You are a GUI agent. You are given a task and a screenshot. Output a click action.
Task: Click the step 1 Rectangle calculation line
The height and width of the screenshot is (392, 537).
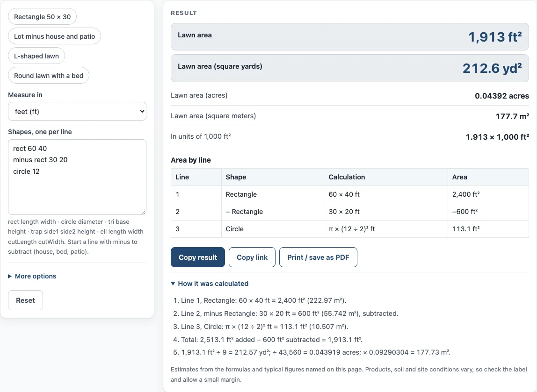click(264, 300)
